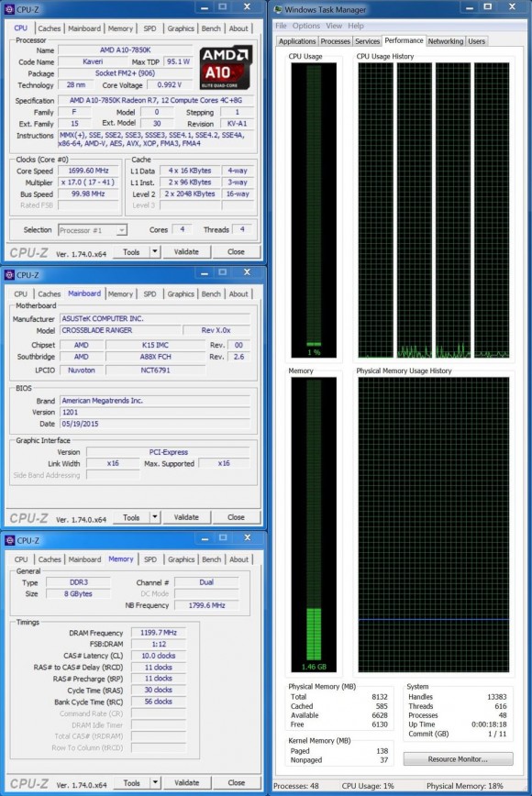Switch to Networking tab in Task Manager
The height and width of the screenshot is (796, 532).
pyautogui.click(x=445, y=41)
